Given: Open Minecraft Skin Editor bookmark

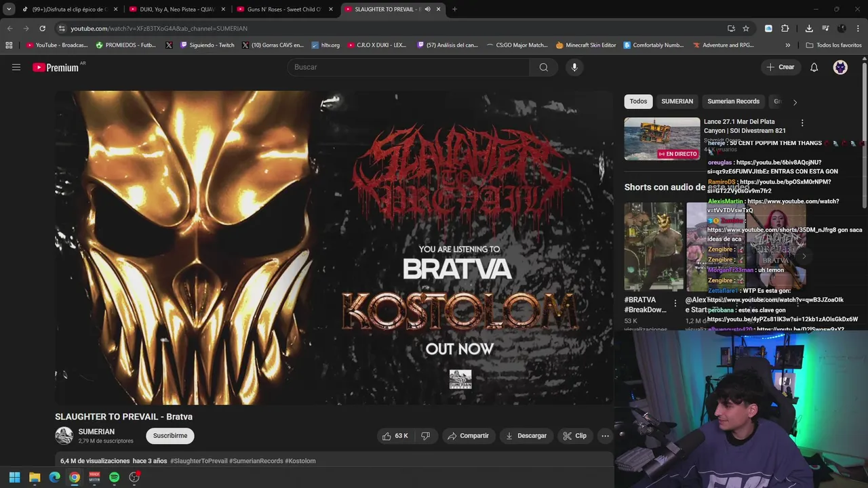Looking at the screenshot, I should 586,45.
